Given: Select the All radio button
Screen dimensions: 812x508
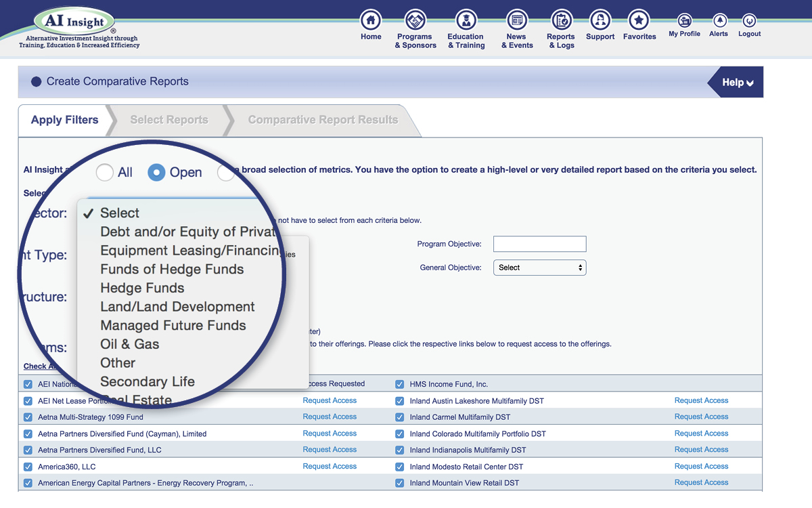Looking at the screenshot, I should click(104, 173).
